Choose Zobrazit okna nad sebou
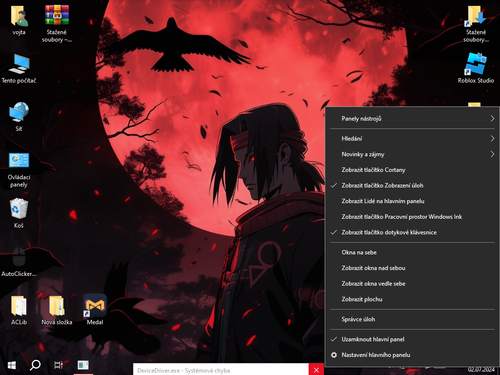The image size is (500, 375). (x=412, y=268)
